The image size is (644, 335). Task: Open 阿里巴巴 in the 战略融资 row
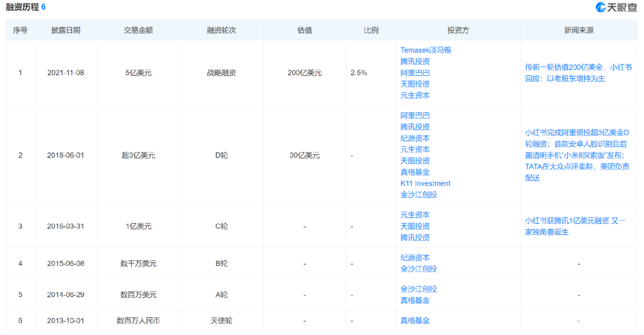pos(415,73)
